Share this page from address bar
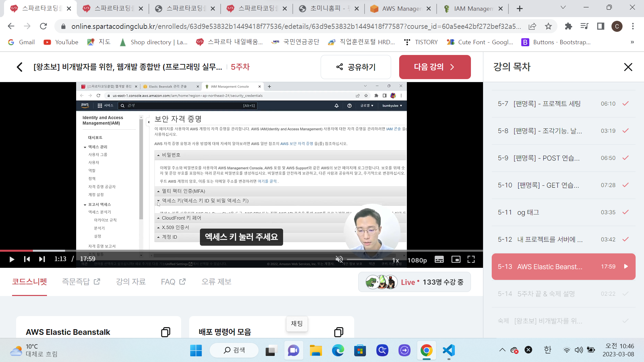The image size is (644, 362). (532, 26)
